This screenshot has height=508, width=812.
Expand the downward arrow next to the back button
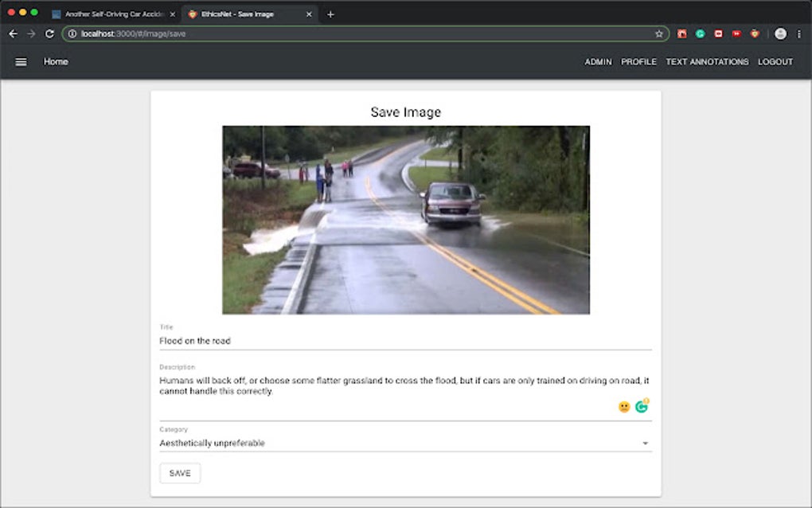pyautogui.click(x=29, y=33)
